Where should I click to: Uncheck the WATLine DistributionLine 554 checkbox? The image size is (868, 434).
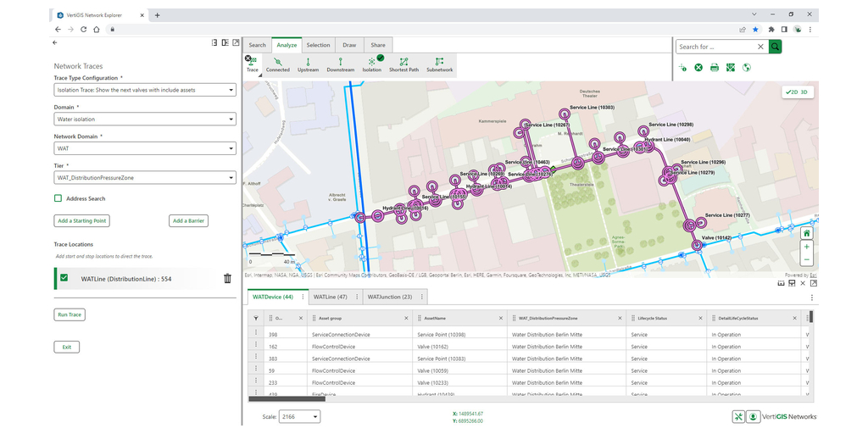click(64, 277)
